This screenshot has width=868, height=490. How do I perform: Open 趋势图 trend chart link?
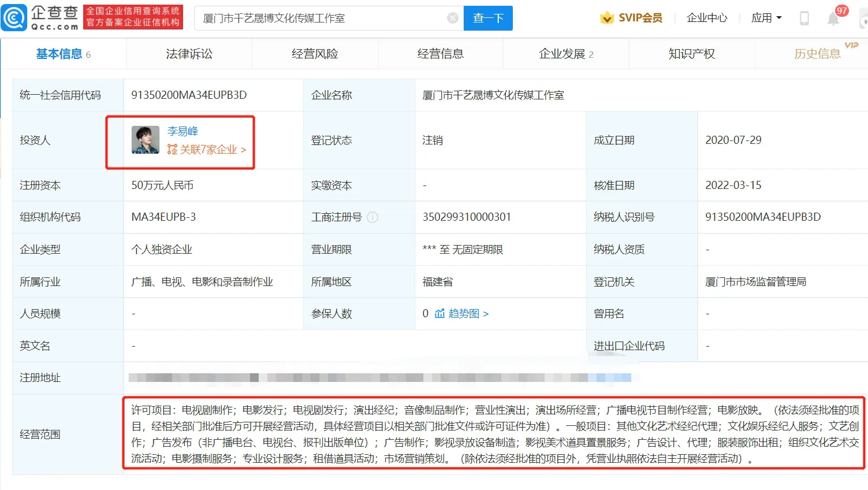468,314
